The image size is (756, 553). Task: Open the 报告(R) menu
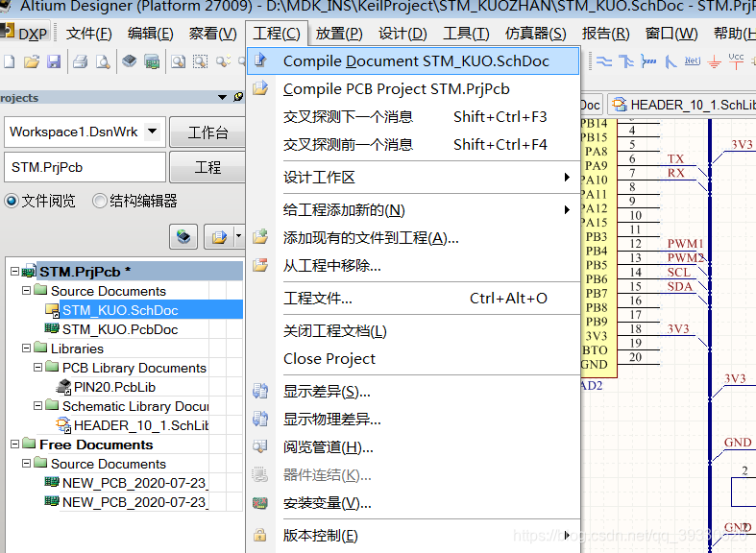[605, 34]
